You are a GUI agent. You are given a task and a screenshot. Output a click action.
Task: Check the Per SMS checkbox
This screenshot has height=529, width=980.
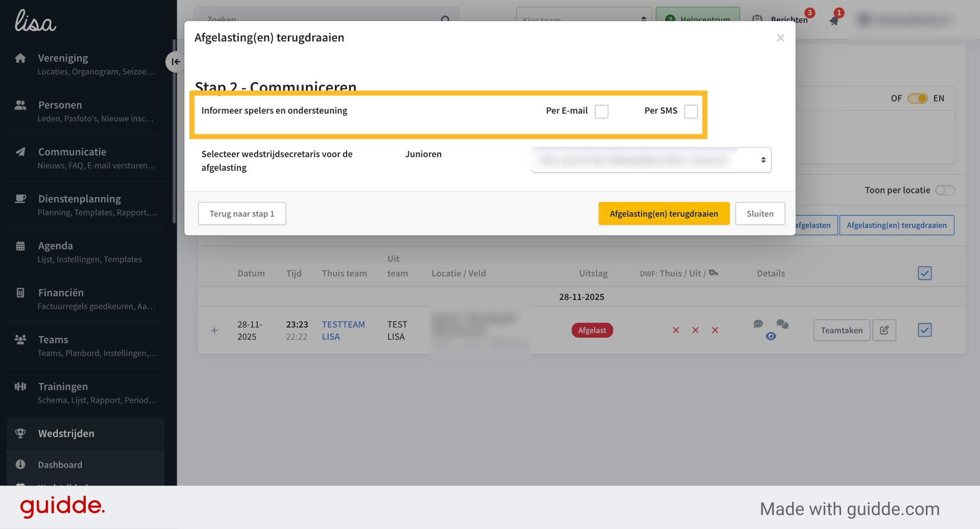coord(691,111)
